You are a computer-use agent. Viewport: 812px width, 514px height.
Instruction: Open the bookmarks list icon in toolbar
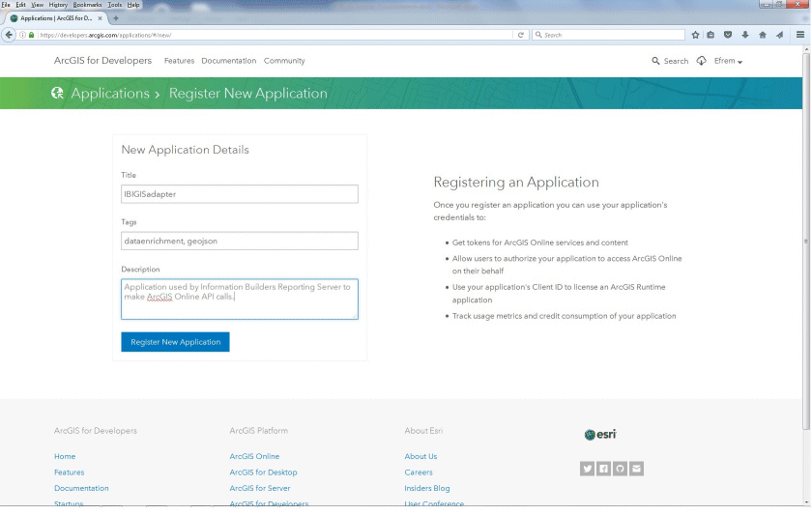(x=710, y=35)
